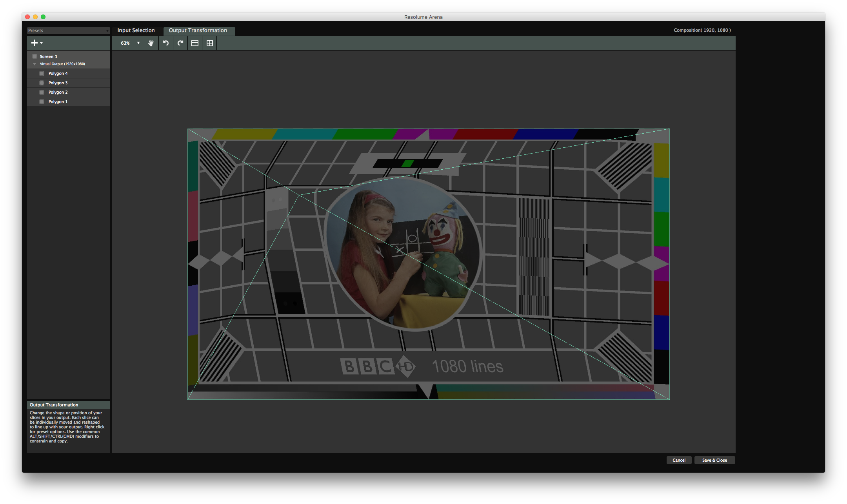Click the undo arrow icon
Image resolution: width=847 pixels, height=504 pixels.
click(x=166, y=43)
